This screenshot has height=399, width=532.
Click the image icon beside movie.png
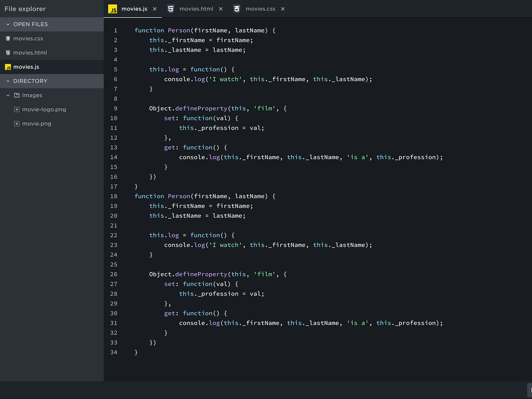[16, 123]
